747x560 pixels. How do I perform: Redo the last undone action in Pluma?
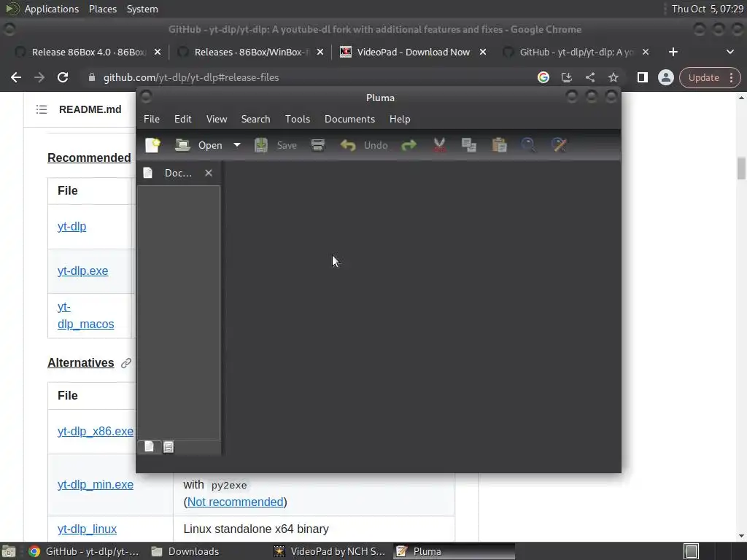[409, 145]
